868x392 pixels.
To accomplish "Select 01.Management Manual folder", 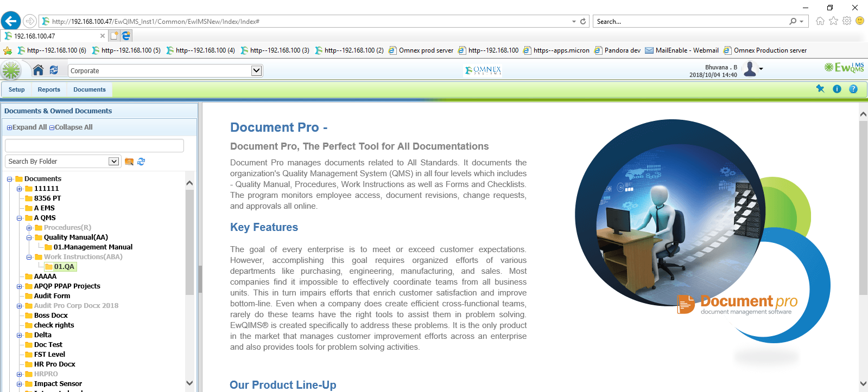I will click(x=93, y=247).
